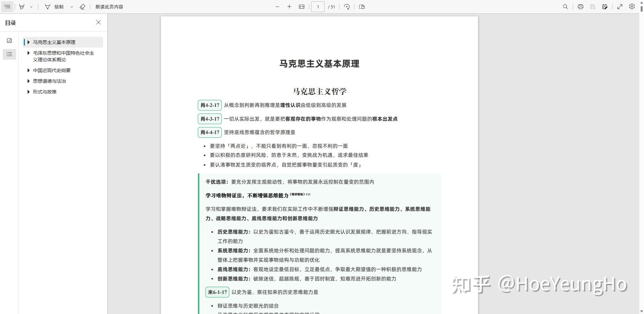
Task: Click the 创新思维能力 bullet label
Action: click(x=234, y=279)
